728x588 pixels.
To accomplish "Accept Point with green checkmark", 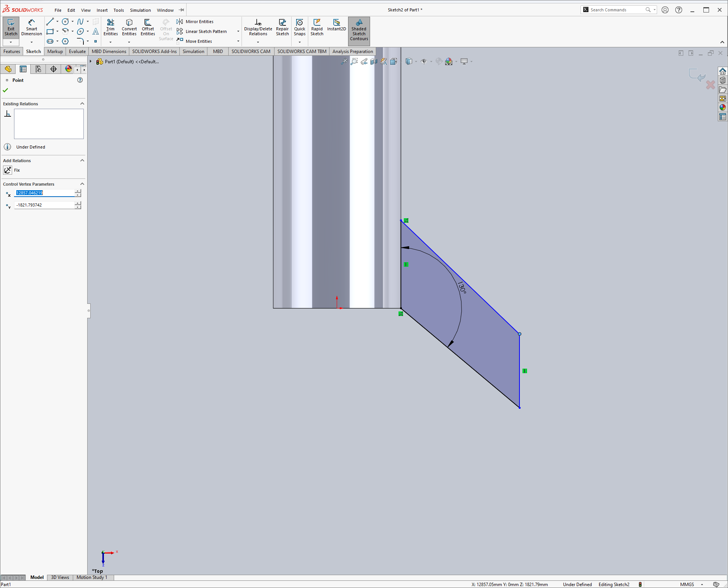I will [x=5, y=90].
